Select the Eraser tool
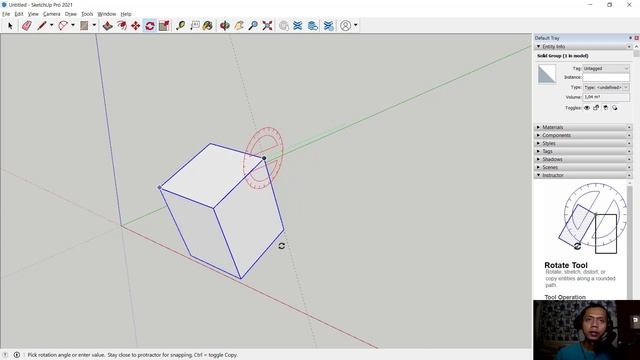The width and height of the screenshot is (640, 360). click(x=27, y=26)
